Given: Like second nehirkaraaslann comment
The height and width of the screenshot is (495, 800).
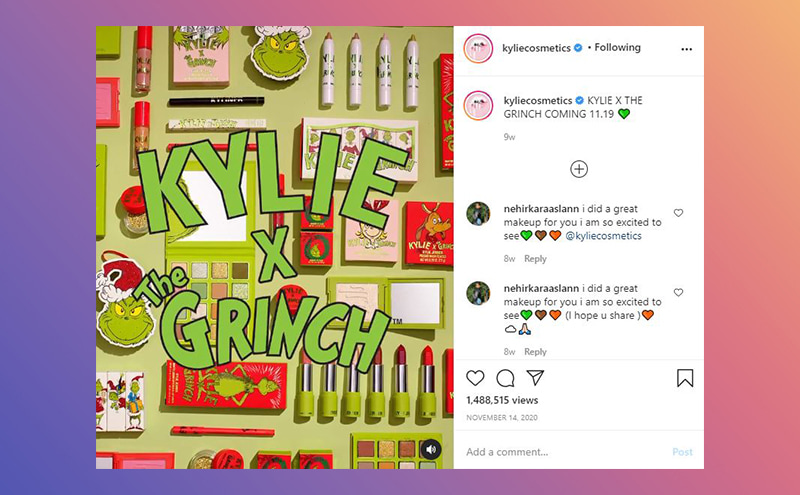Looking at the screenshot, I should coord(678,292).
